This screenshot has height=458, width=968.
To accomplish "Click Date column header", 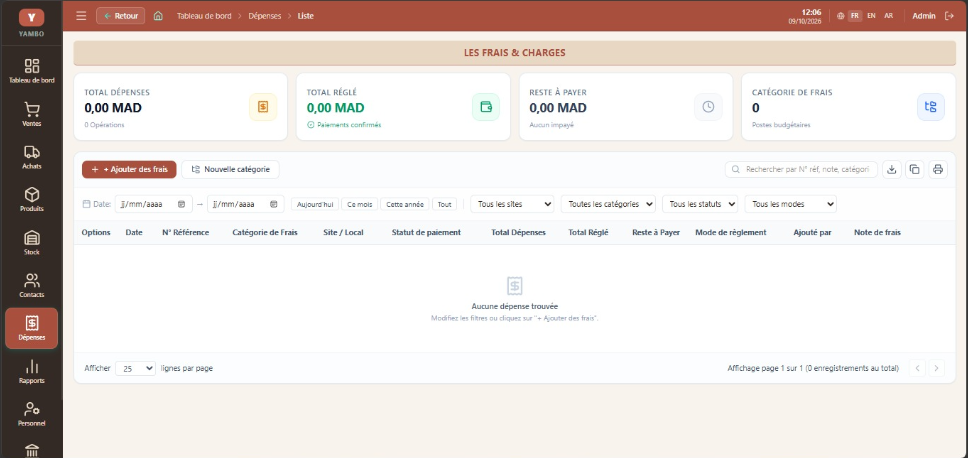I will point(134,233).
